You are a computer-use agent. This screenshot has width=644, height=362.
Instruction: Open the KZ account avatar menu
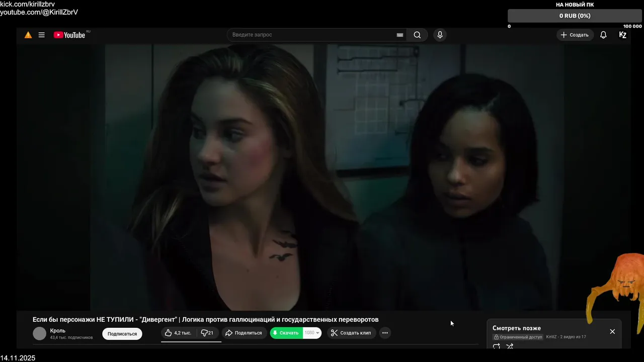pos(623,35)
